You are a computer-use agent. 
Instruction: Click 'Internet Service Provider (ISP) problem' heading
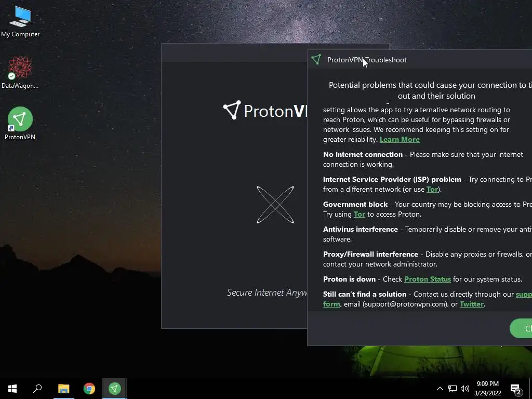coord(392,179)
